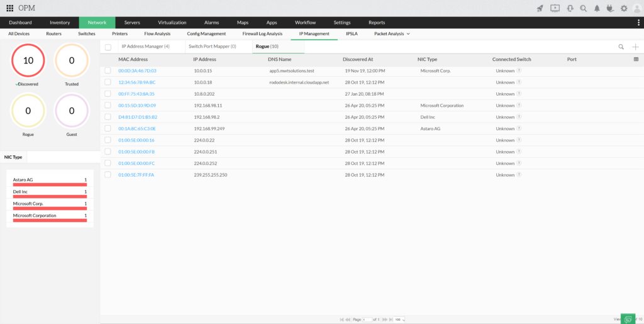Click the headset support icon
Screen dimensions: 644x324
[x=570, y=8]
